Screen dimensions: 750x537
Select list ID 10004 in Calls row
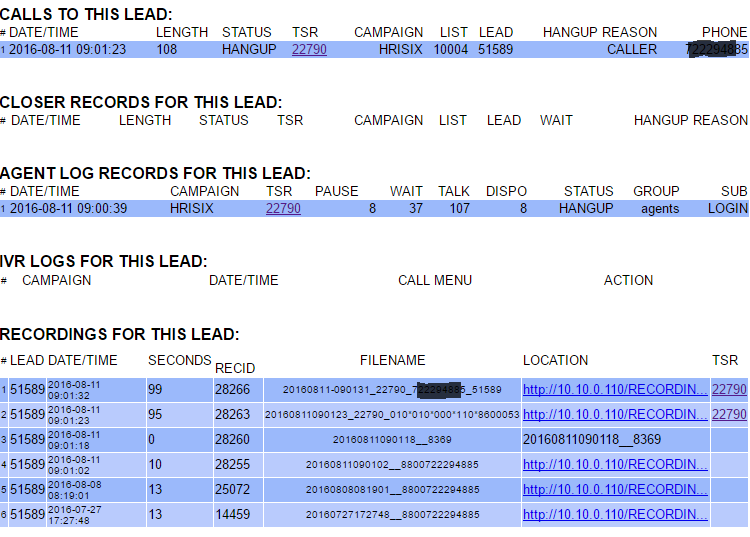pos(451,49)
